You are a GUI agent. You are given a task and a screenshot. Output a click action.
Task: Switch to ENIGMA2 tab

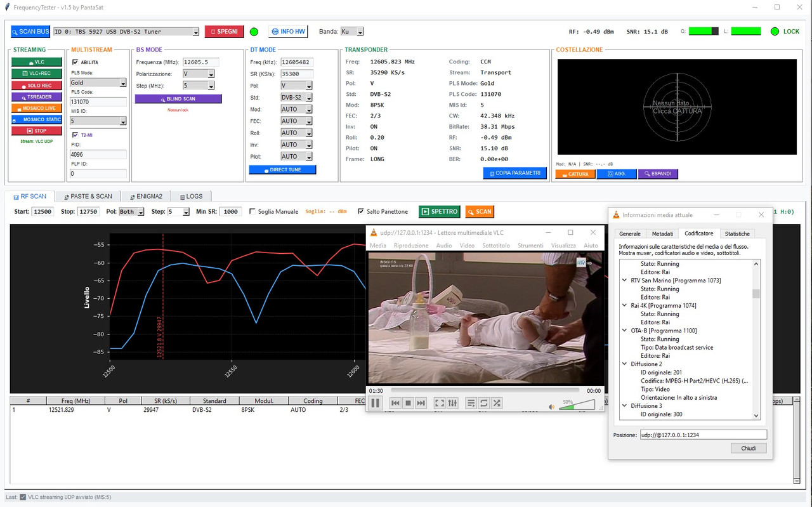click(x=146, y=196)
